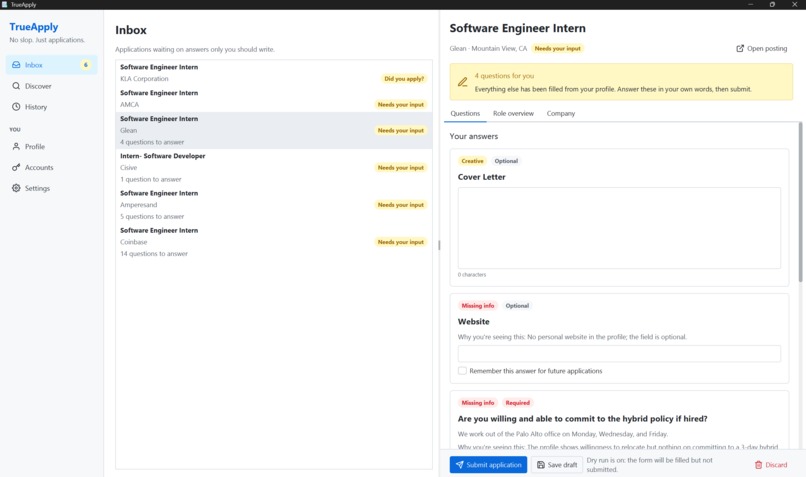806x477 pixels.
Task: Click the Inbox unread count badge
Action: pyautogui.click(x=86, y=65)
